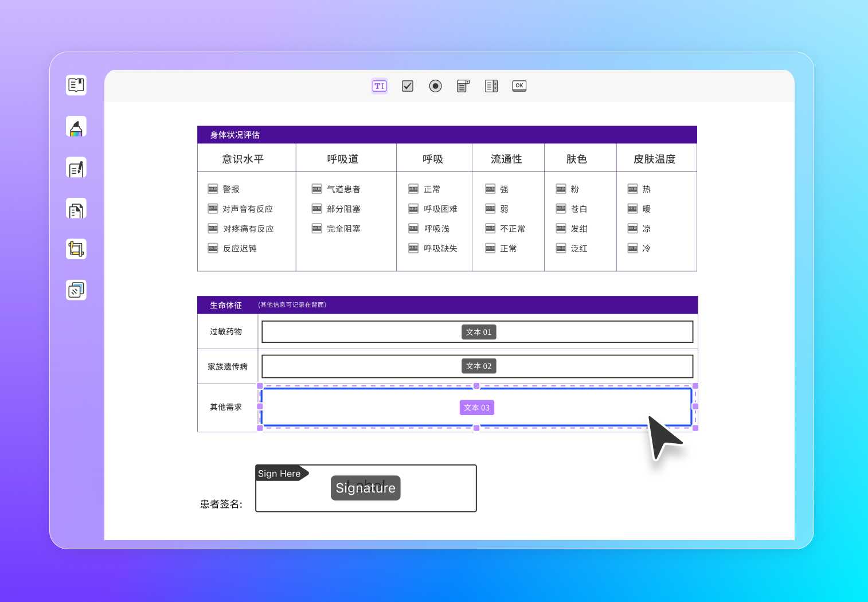
Task: Click the 意识水平 column heading
Action: tap(243, 159)
